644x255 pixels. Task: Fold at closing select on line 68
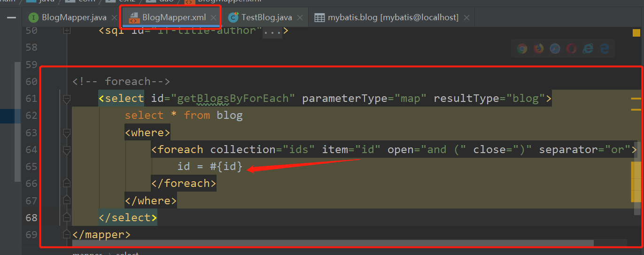[67, 217]
